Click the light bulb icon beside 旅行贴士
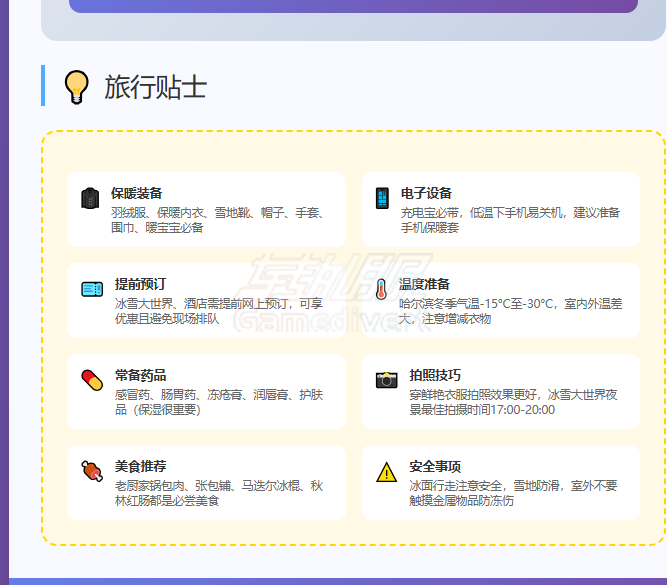Screen dimensions: 667x585 click(77, 87)
